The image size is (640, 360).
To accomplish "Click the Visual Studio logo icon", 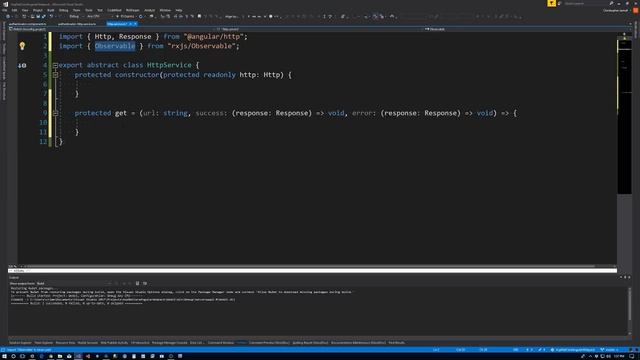I will click(x=5, y=4).
